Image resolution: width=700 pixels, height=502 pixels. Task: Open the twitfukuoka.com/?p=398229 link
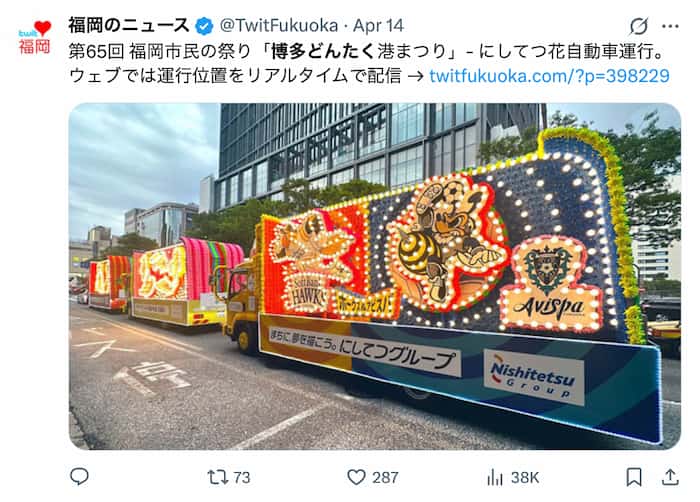pos(549,75)
